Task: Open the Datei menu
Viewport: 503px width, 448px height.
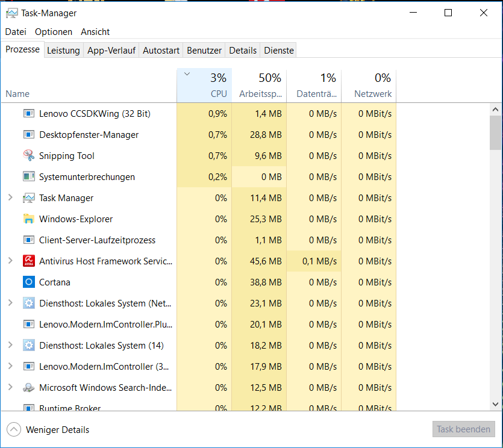Action: pyautogui.click(x=16, y=32)
